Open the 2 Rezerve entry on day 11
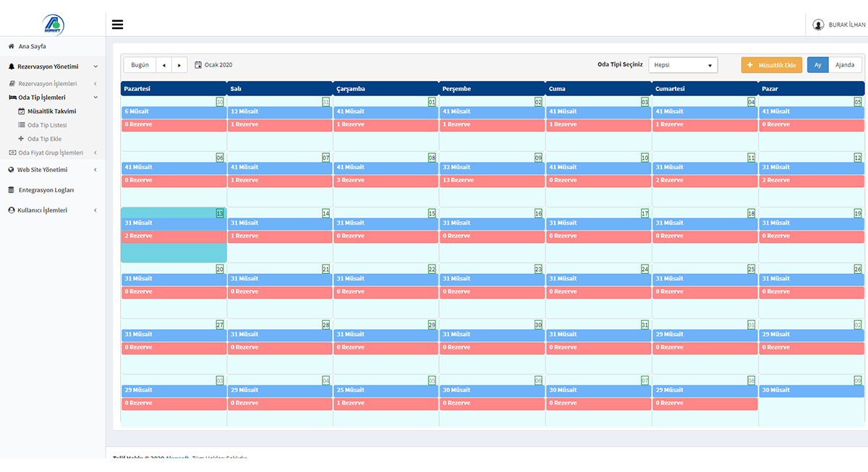Image resolution: width=868 pixels, height=472 pixels. (x=705, y=181)
